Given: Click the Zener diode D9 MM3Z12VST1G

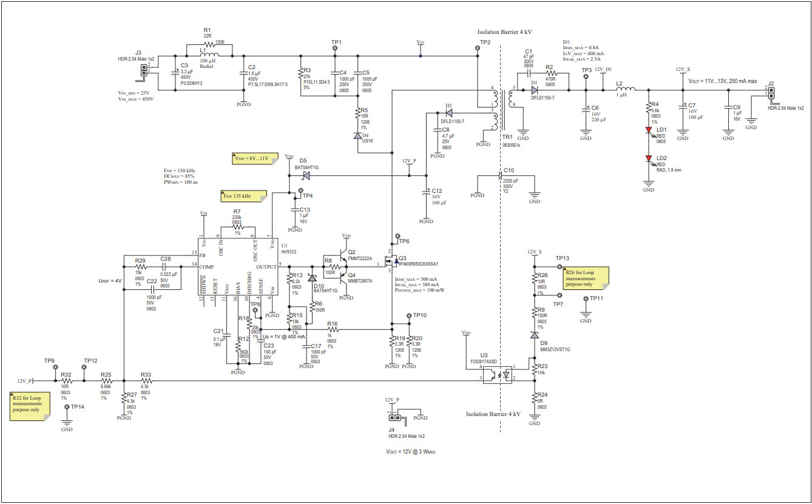Looking at the screenshot, I should (x=535, y=334).
